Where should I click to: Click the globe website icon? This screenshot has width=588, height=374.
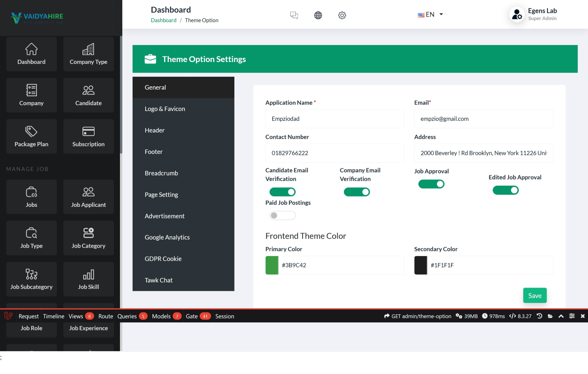(x=318, y=15)
